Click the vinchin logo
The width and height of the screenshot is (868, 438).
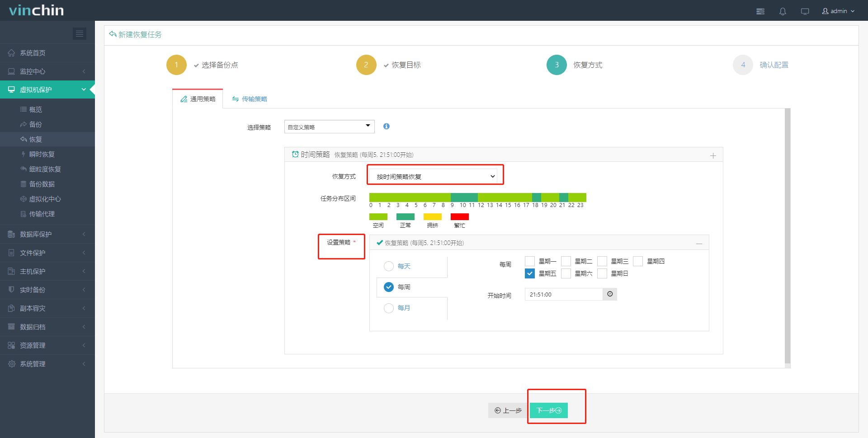coord(36,10)
